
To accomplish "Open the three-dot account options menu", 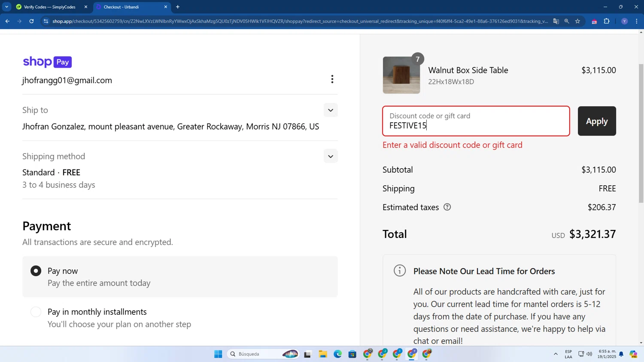I will coord(332,79).
